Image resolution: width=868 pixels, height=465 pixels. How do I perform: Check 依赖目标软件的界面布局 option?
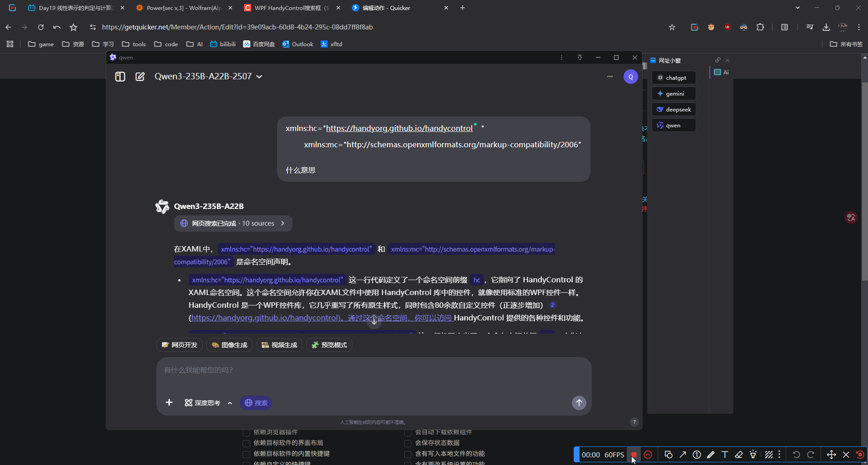(x=246, y=443)
